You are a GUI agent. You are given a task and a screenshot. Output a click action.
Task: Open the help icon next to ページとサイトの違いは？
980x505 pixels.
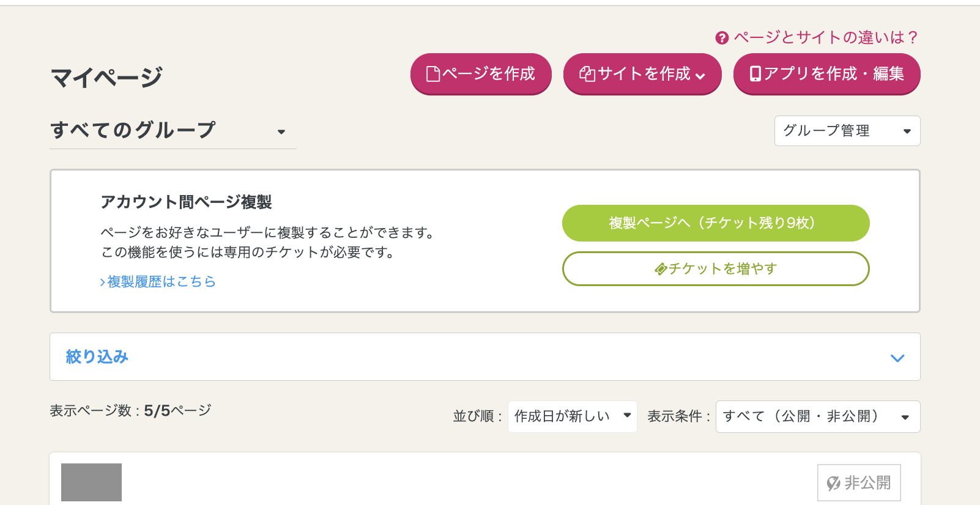pyautogui.click(x=721, y=38)
